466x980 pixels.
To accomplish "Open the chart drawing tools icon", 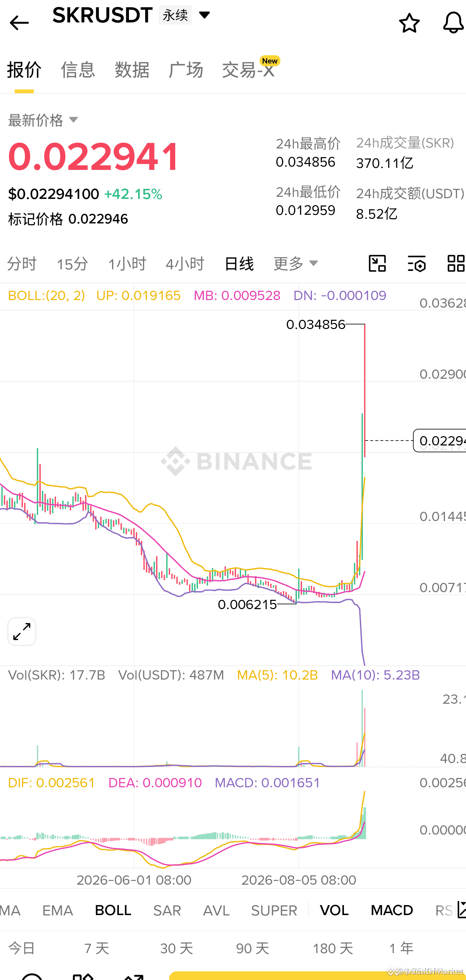I will pos(377,263).
